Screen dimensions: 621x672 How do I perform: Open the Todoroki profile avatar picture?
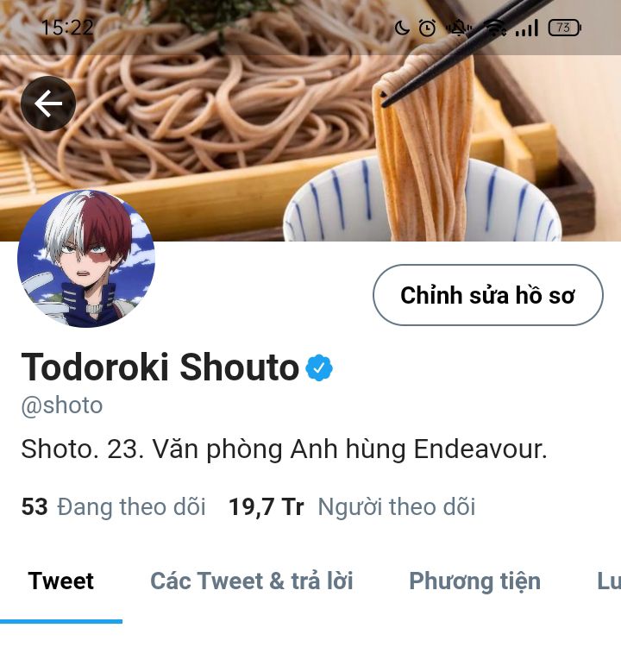click(x=86, y=259)
